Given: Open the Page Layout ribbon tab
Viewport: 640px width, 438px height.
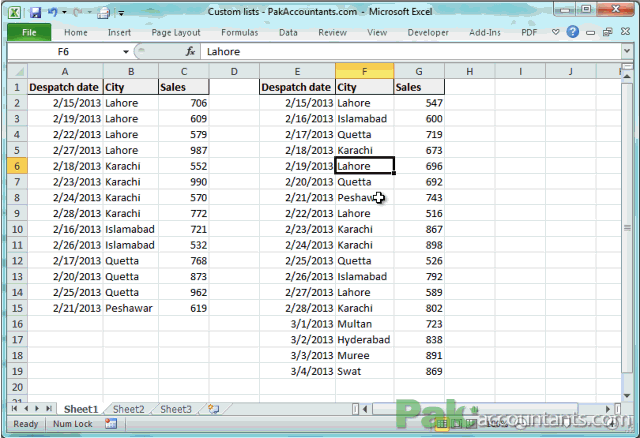Looking at the screenshot, I should click(176, 32).
